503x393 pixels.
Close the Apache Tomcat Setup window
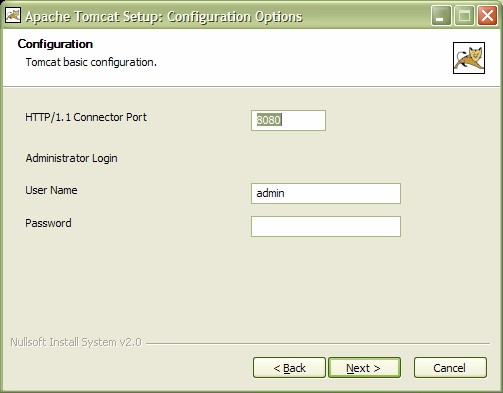point(487,15)
